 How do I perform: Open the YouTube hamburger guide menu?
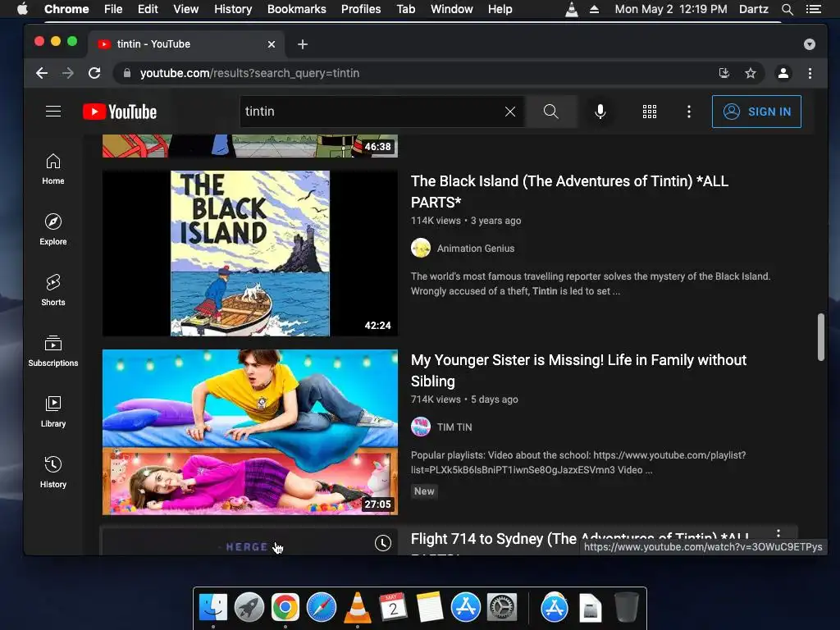click(x=53, y=112)
